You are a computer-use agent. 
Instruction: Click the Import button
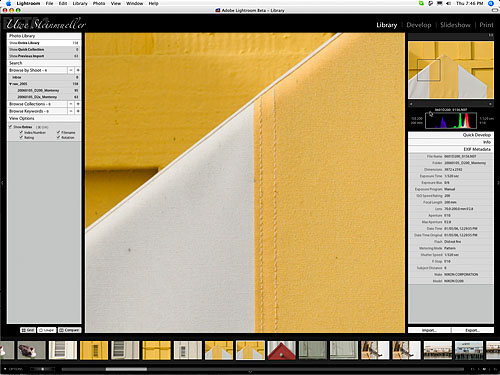point(429,330)
